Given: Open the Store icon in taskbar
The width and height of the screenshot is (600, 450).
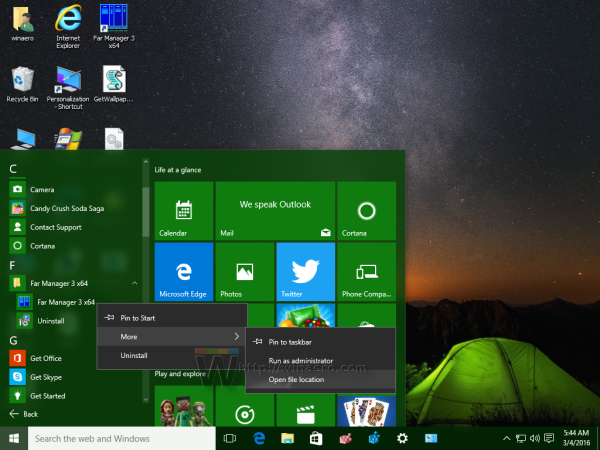Looking at the screenshot, I should click(316, 439).
